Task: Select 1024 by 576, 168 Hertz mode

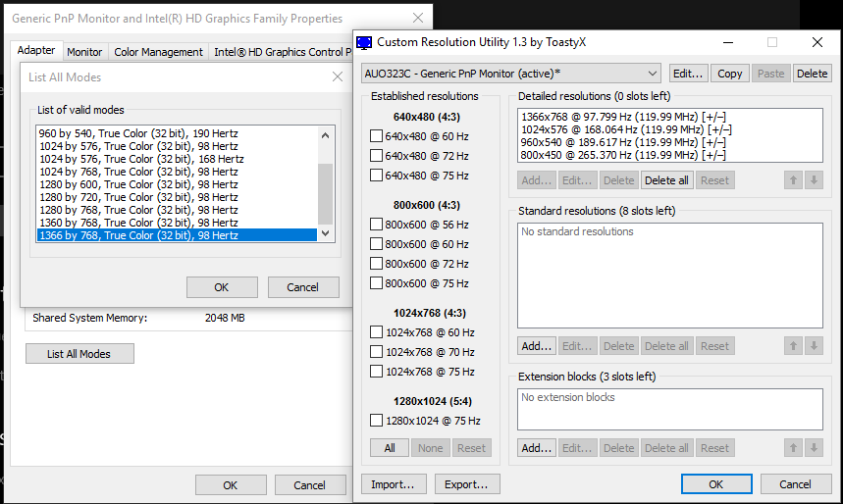Action: coord(177,159)
